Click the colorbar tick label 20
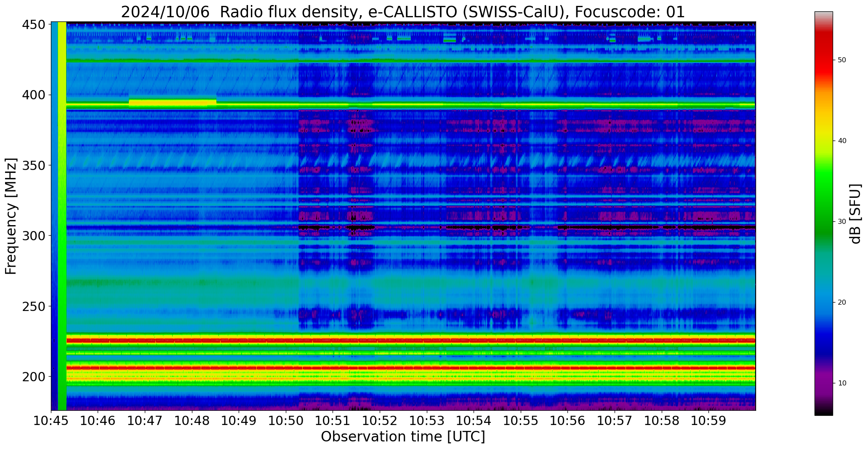The image size is (868, 449). [x=842, y=303]
